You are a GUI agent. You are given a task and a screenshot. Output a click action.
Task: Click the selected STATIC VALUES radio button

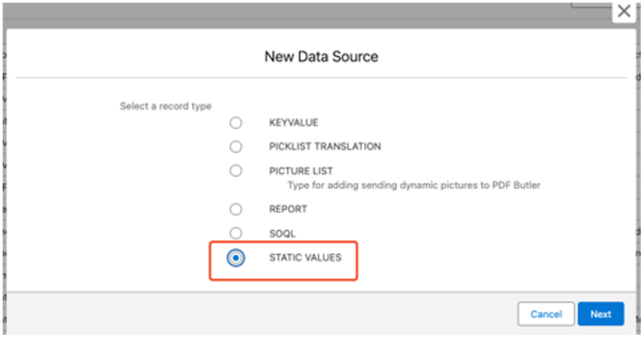coord(236,258)
